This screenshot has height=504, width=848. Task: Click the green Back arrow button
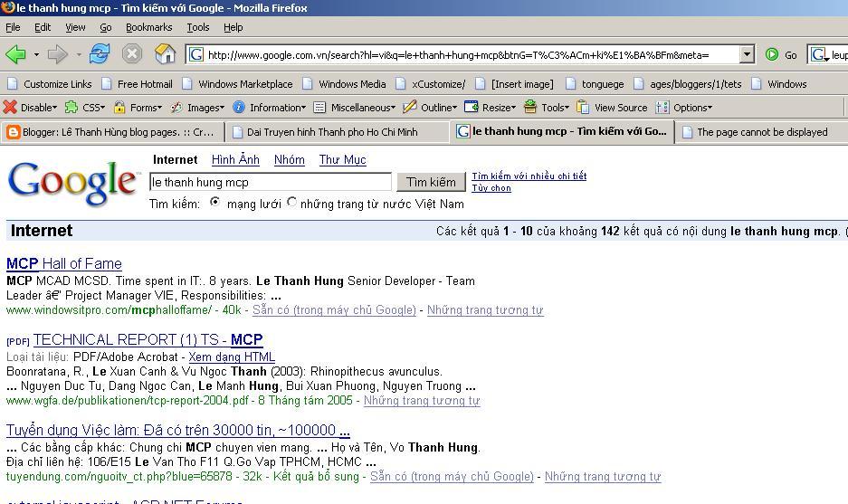15,54
